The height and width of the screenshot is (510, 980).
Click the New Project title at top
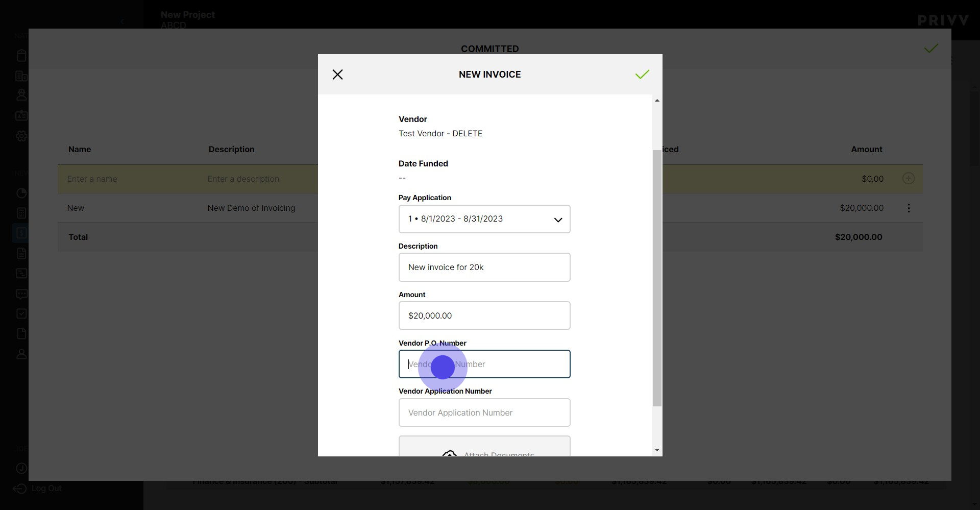188,15
